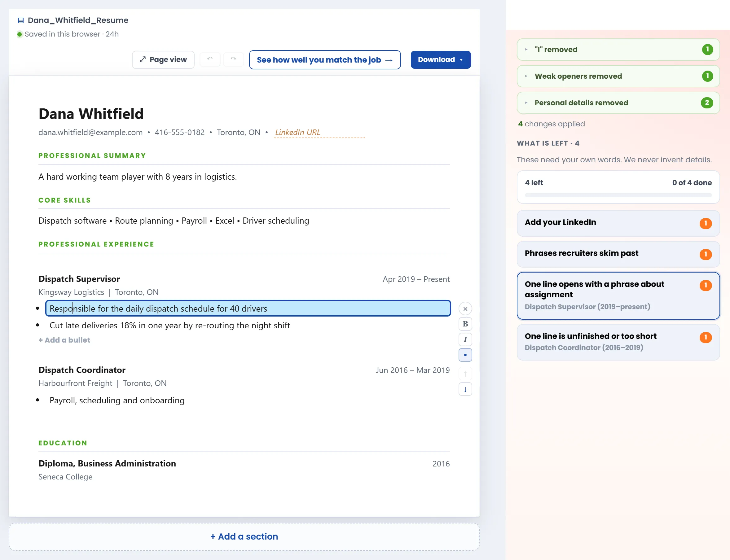Click the dana.whitfield@example.com email text
This screenshot has width=730, height=560.
[90, 132]
